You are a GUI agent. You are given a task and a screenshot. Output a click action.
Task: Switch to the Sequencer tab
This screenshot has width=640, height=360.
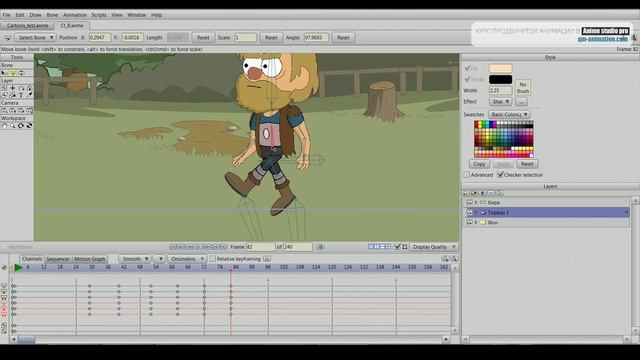click(x=58, y=259)
